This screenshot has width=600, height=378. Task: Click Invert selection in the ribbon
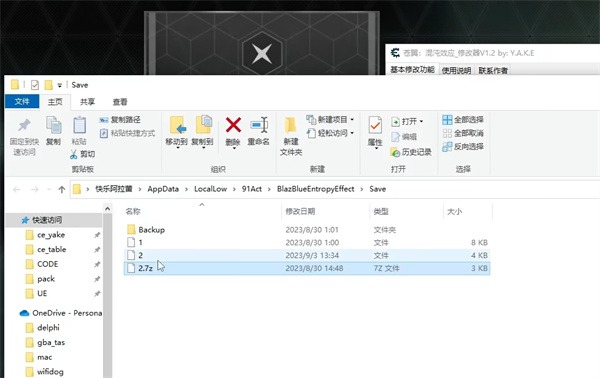click(463, 147)
